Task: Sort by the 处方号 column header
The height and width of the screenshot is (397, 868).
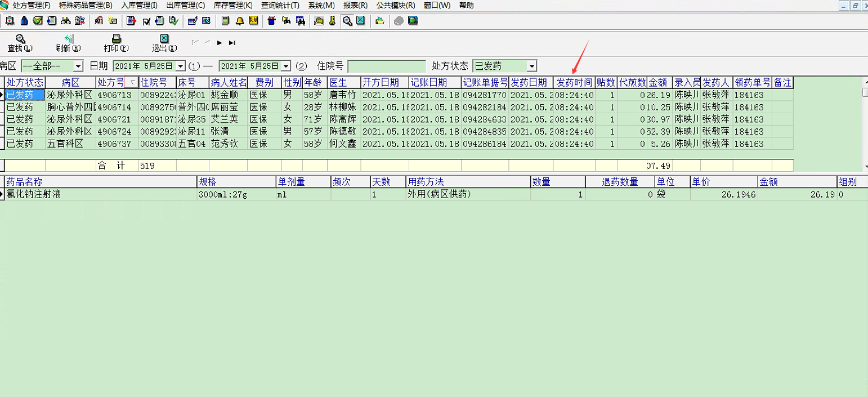Action: 117,82
